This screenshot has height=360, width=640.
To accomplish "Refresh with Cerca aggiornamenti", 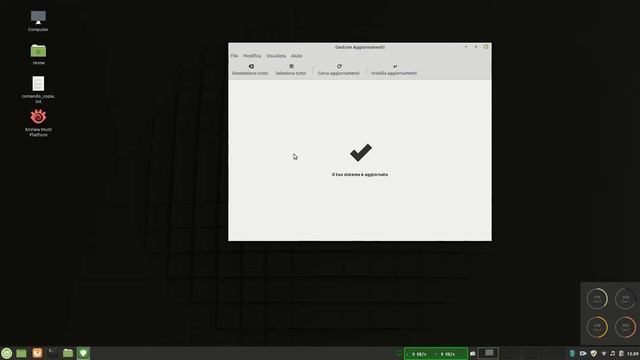I will (x=339, y=70).
